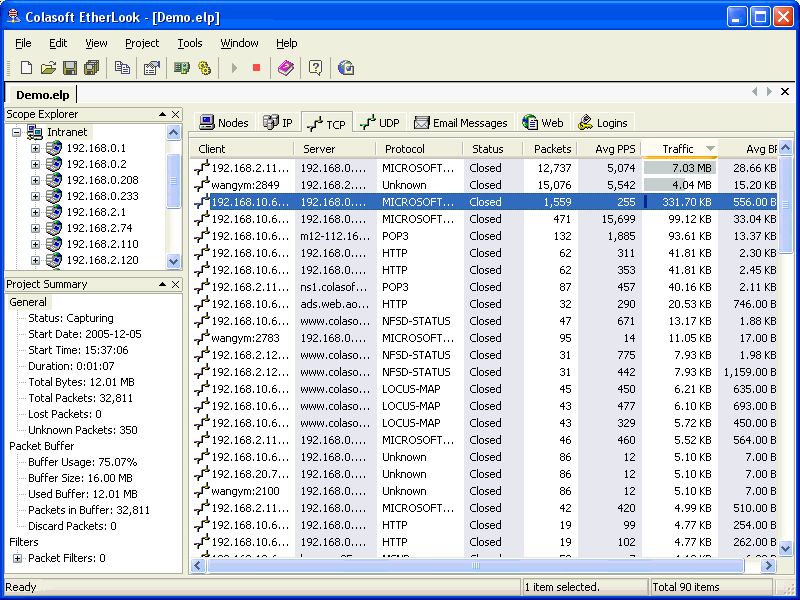Open project properties toolbar icon
Screen dimensions: 800x600
152,67
